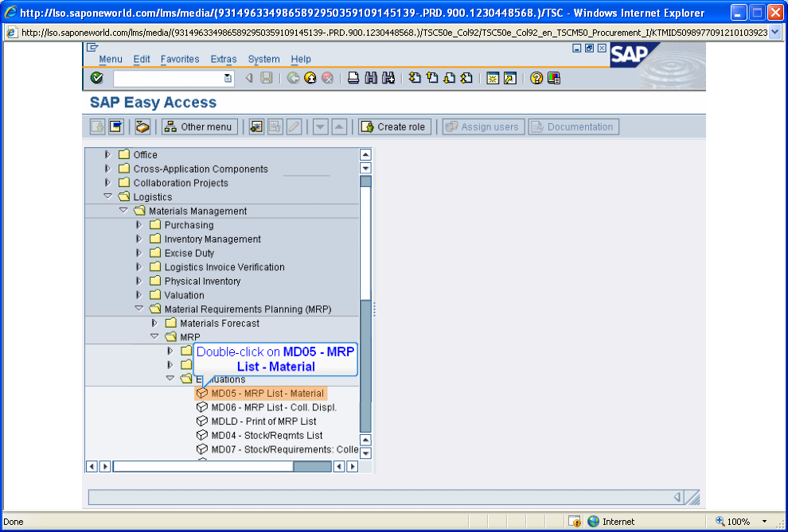The width and height of the screenshot is (788, 532).
Task: Open the command field history dropdown
Action: click(x=228, y=78)
